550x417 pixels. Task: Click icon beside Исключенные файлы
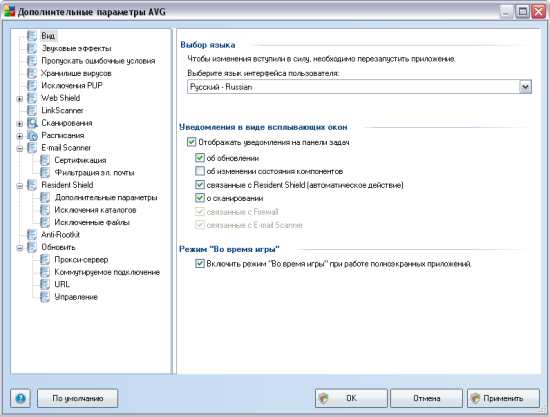(45, 222)
